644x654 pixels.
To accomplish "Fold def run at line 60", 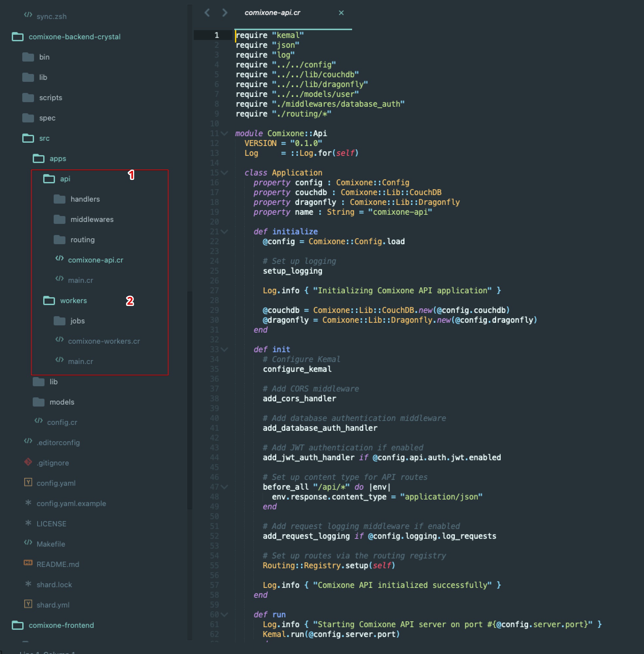I will pyautogui.click(x=224, y=615).
